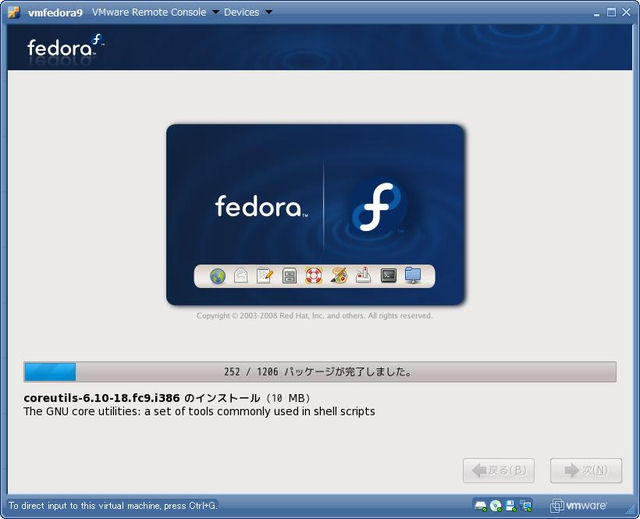This screenshot has width=640, height=519.
Task: Open the VMware Remote Console dropdown menu
Action: pyautogui.click(x=216, y=12)
